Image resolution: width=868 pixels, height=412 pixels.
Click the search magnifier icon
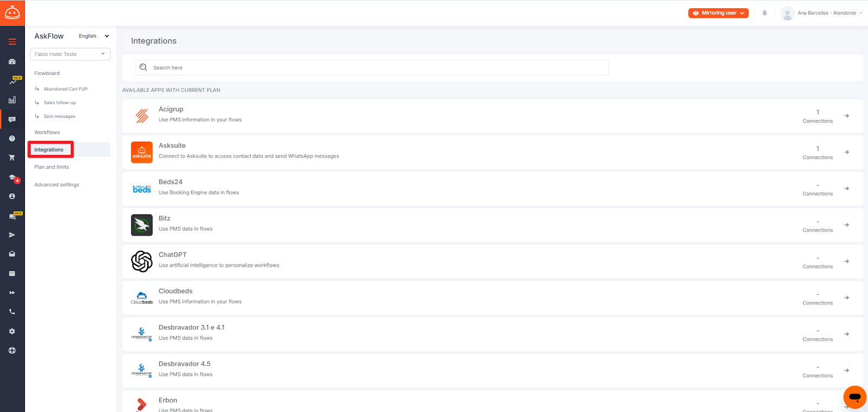(x=143, y=67)
